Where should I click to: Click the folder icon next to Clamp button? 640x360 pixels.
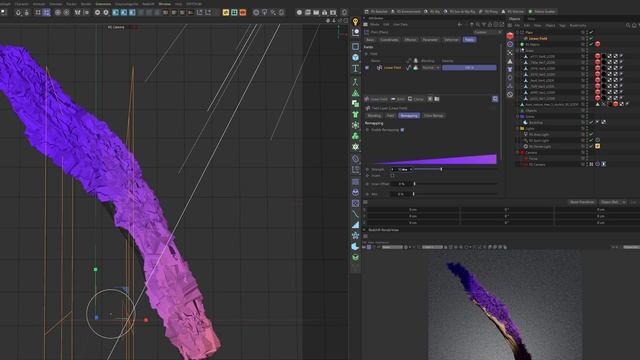click(437, 99)
